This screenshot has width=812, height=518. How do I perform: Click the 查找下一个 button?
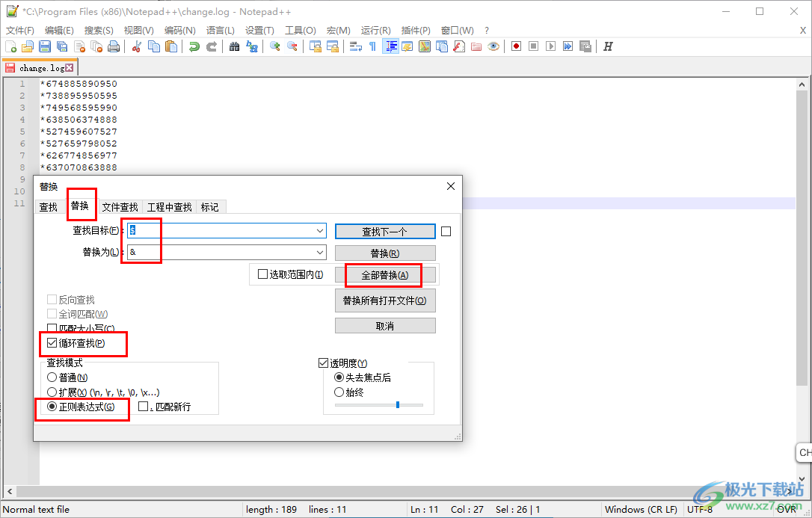click(385, 231)
